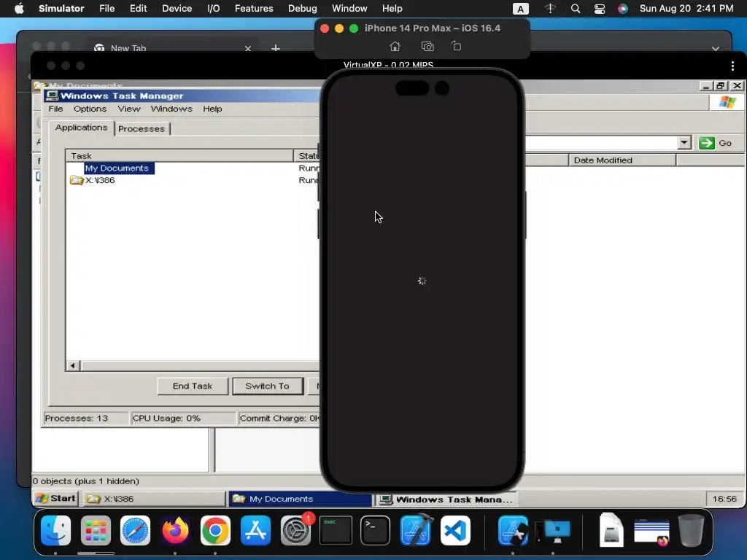The image size is (747, 560).
Task: Click Windows Task Manager taskbar button
Action: 447,499
